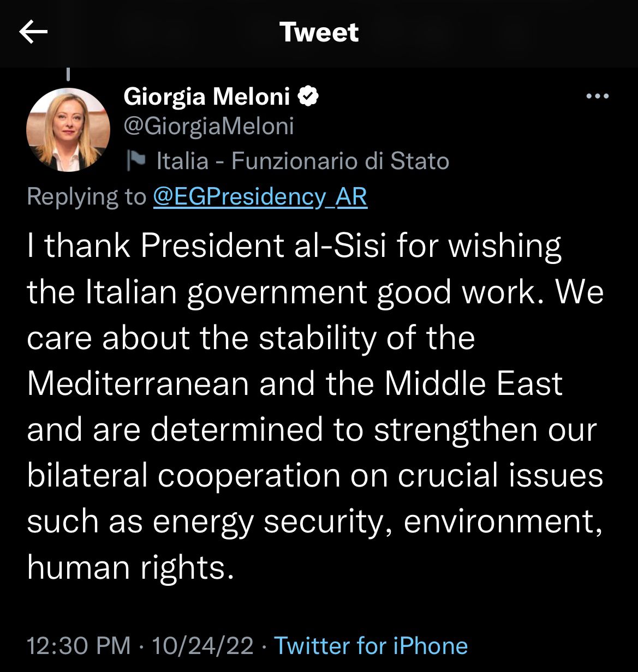Viewport: 638px width, 672px height.
Task: Tap the words human rights in tweet
Action: tap(126, 567)
